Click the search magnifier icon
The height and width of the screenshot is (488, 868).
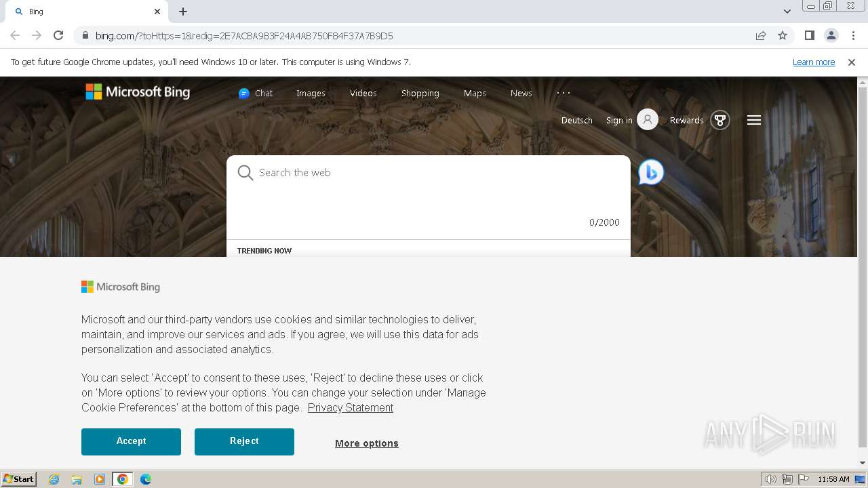pos(245,173)
